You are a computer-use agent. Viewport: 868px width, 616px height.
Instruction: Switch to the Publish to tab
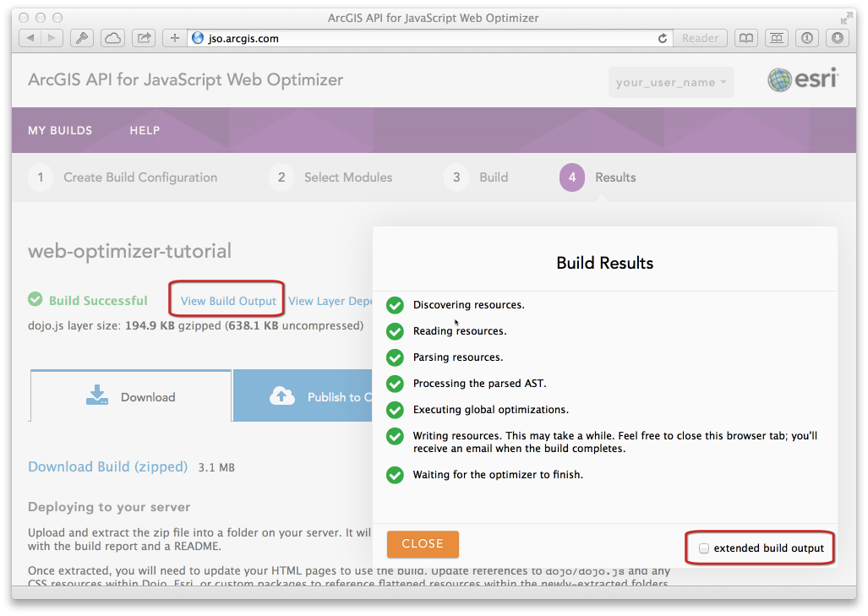pyautogui.click(x=303, y=396)
